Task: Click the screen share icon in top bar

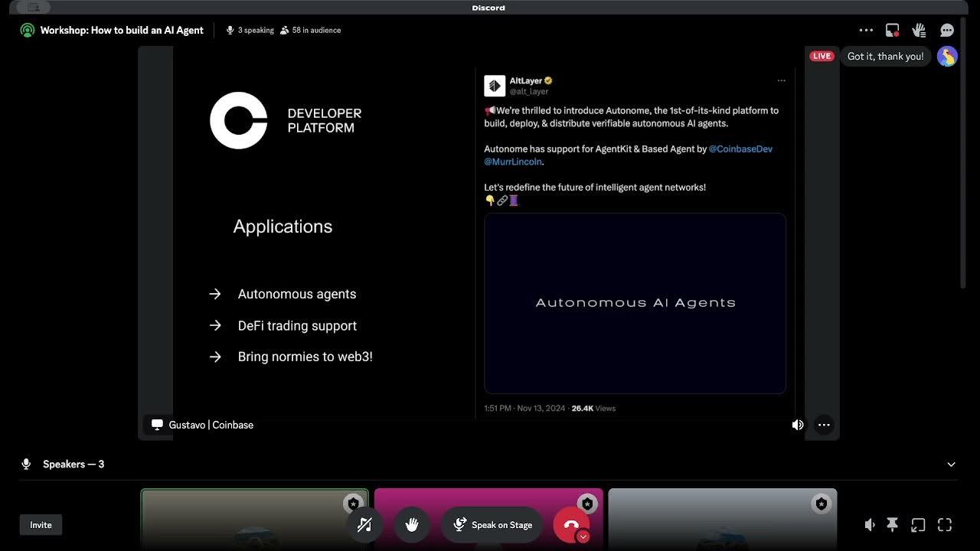Action: coord(891,30)
